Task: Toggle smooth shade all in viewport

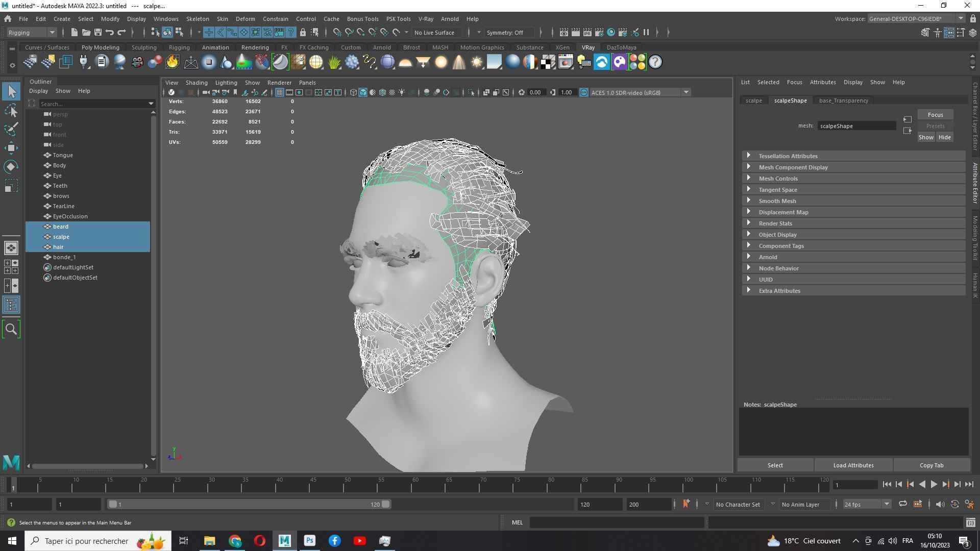Action: pos(363,92)
